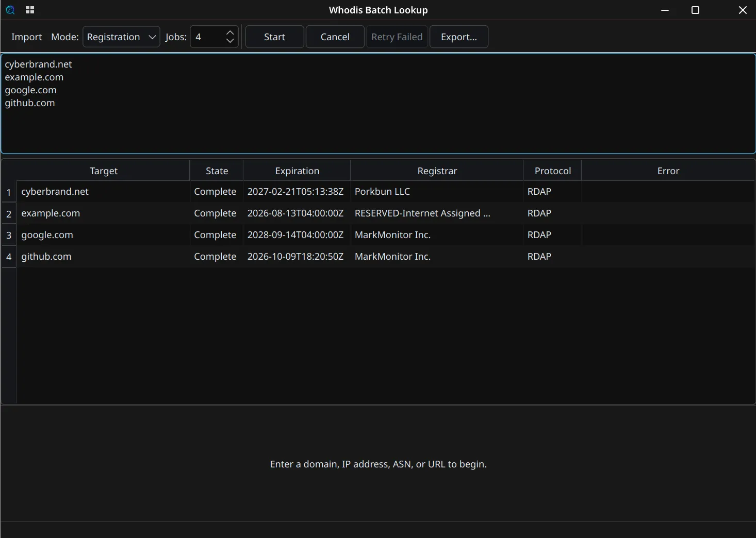This screenshot has width=756, height=538.
Task: Click Complete state for example.com row
Action: tap(216, 213)
